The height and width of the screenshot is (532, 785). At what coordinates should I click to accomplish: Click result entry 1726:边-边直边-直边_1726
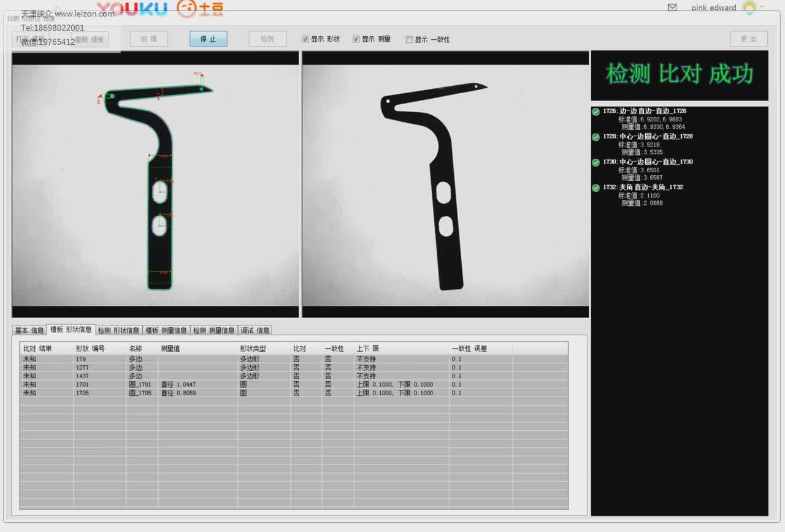click(x=645, y=111)
